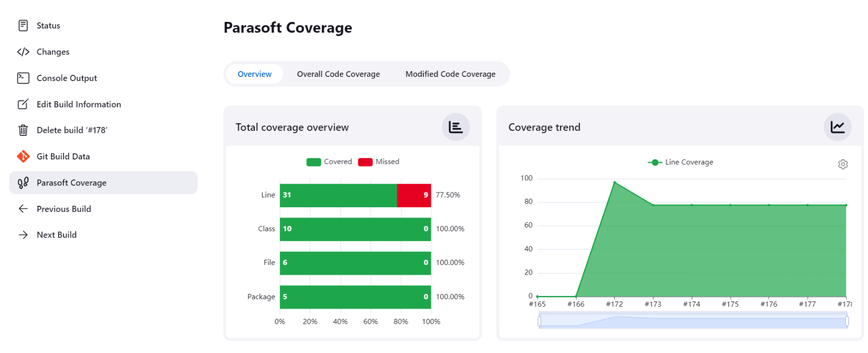Click the 100.00% value on the Package row
868x353 pixels.
click(450, 296)
